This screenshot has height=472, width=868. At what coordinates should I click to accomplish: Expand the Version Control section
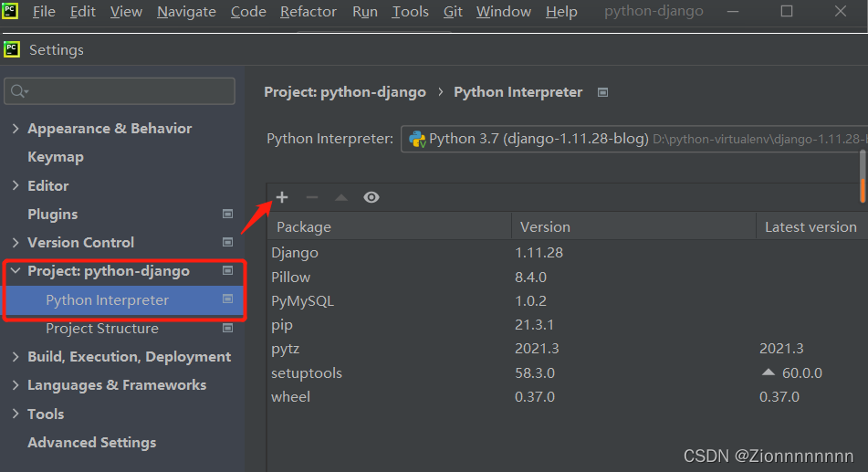click(x=16, y=243)
